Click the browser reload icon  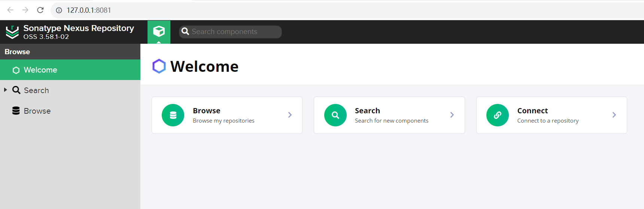point(40,10)
